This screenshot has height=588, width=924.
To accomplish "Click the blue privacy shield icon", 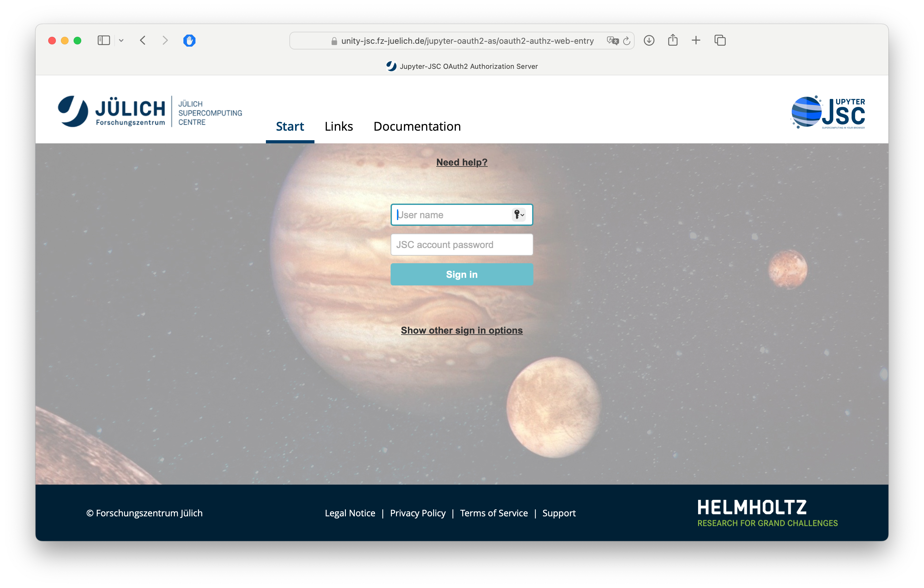I will (x=189, y=40).
